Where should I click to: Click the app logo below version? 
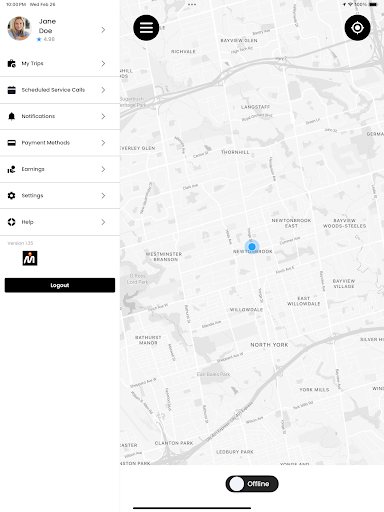30,258
